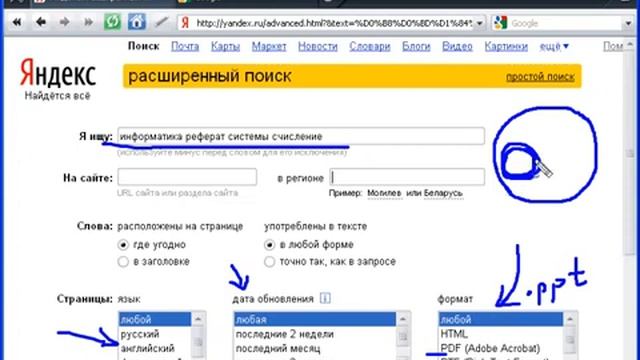Reload the page with the green icon

[112, 22]
